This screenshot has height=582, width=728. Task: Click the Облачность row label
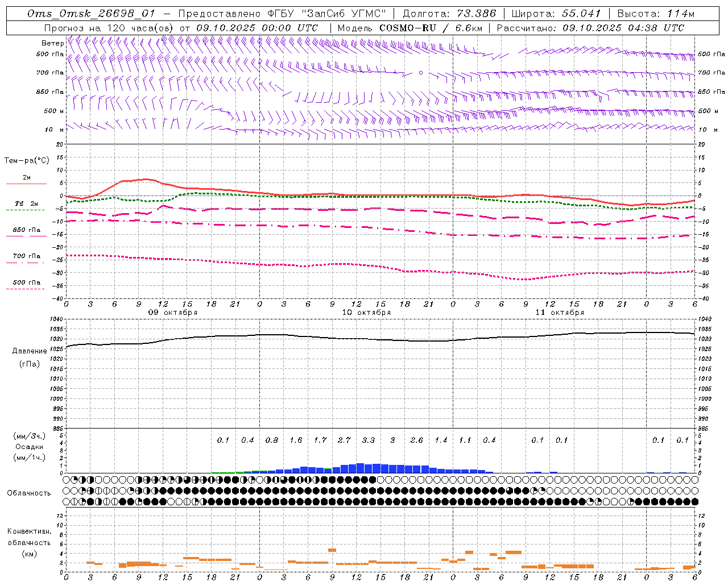(x=29, y=493)
